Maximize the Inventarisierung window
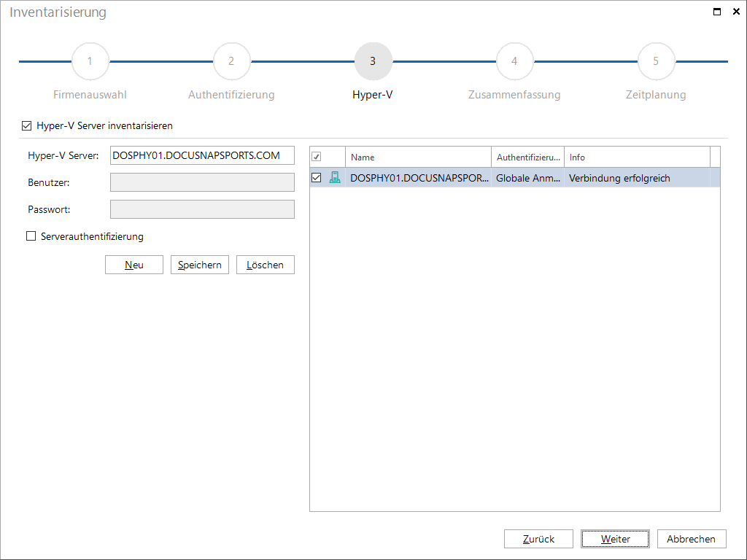Screen dimensions: 747x560 tap(716, 12)
